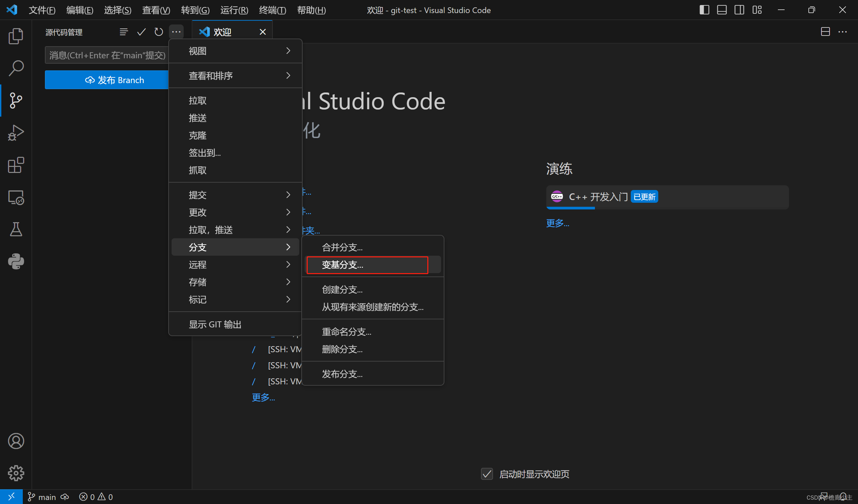Screen dimensions: 858x504
Task: Select the Source Control activity icon
Action: 16,101
